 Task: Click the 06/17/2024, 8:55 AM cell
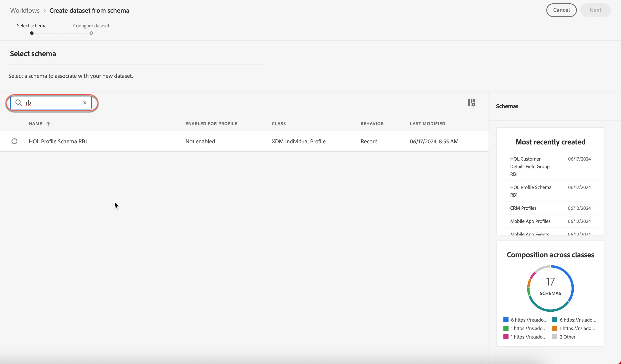434,141
